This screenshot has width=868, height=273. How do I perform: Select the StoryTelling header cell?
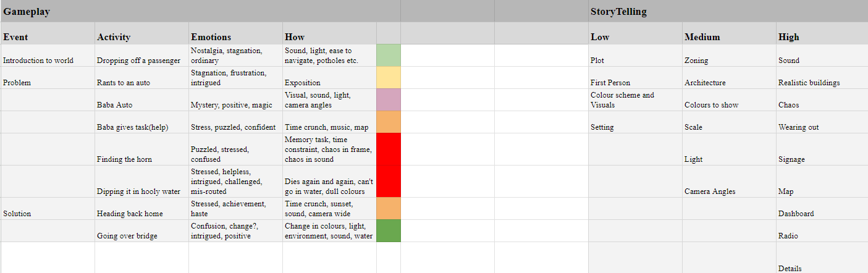728,11
